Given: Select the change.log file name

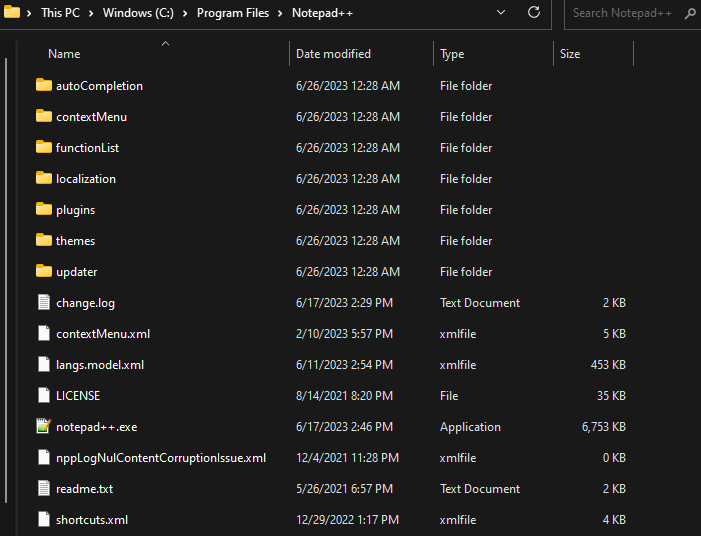Looking at the screenshot, I should click(85, 303).
